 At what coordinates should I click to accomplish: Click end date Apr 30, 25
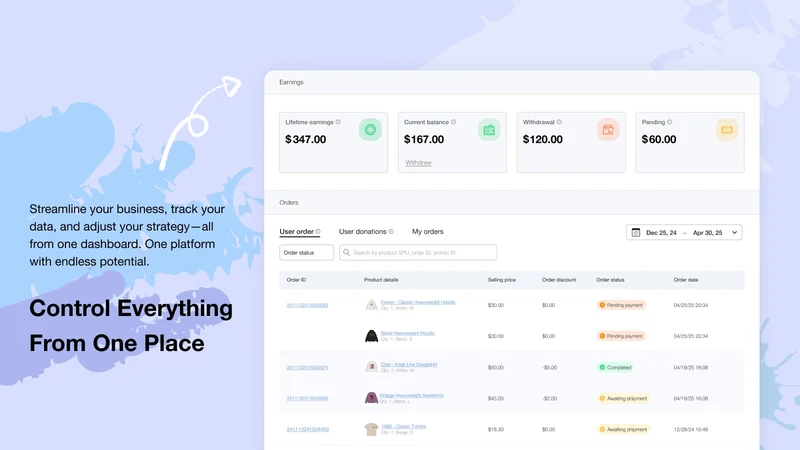point(708,233)
